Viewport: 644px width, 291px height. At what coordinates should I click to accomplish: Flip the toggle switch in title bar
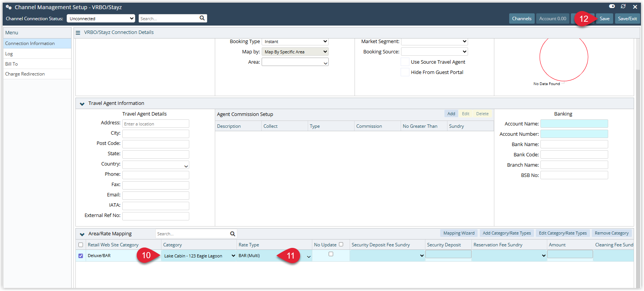(612, 6)
